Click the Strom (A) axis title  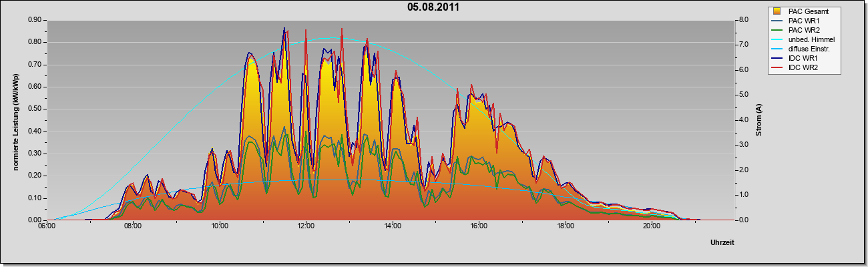click(758, 120)
